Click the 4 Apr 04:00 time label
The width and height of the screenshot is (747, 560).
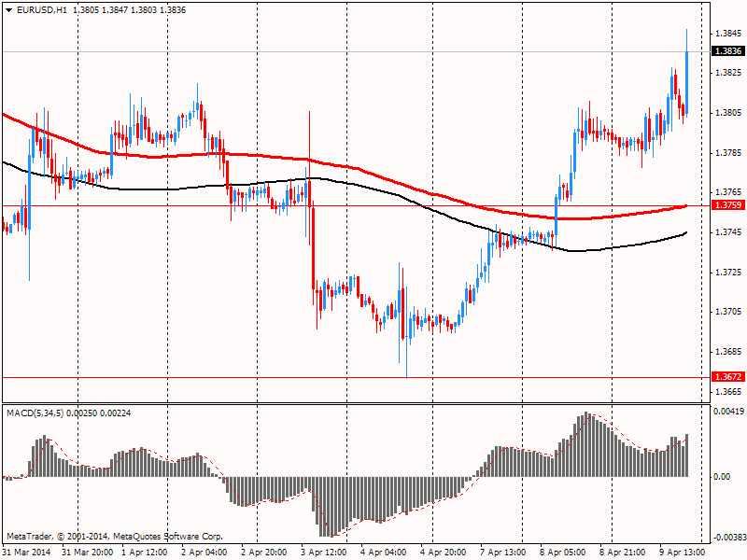pos(384,553)
